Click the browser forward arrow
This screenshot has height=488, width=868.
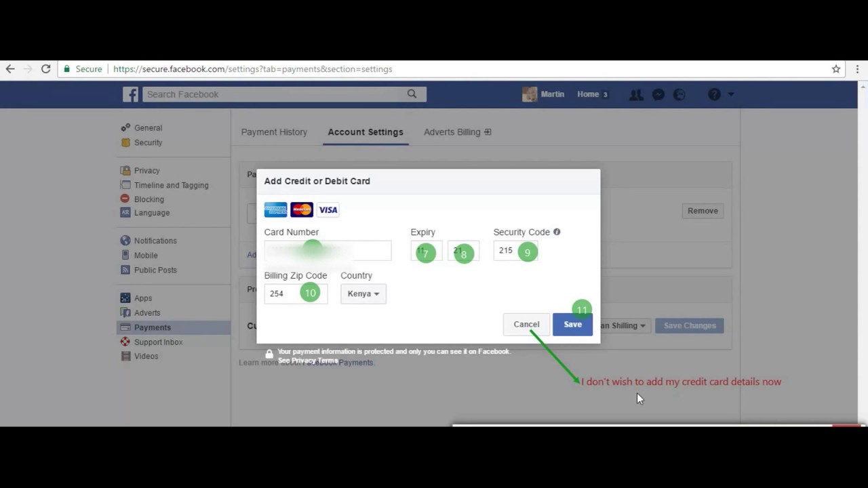[28, 69]
